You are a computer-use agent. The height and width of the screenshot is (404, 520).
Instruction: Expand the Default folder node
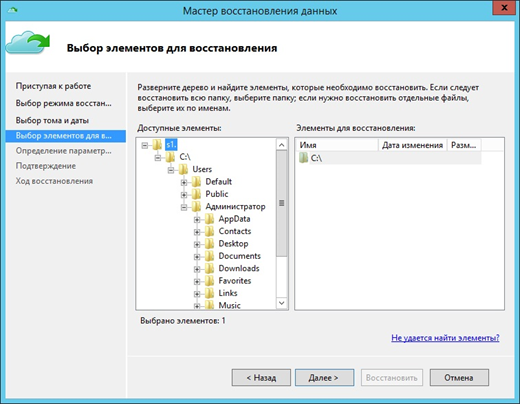[184, 183]
